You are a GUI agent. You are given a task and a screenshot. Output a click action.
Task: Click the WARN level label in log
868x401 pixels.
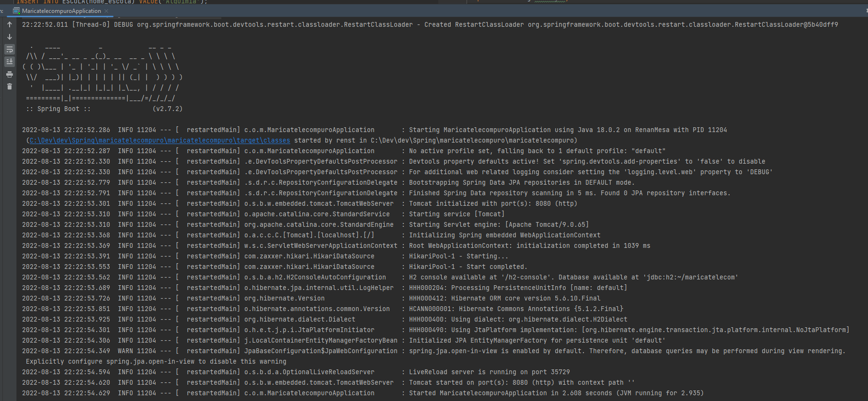click(126, 351)
